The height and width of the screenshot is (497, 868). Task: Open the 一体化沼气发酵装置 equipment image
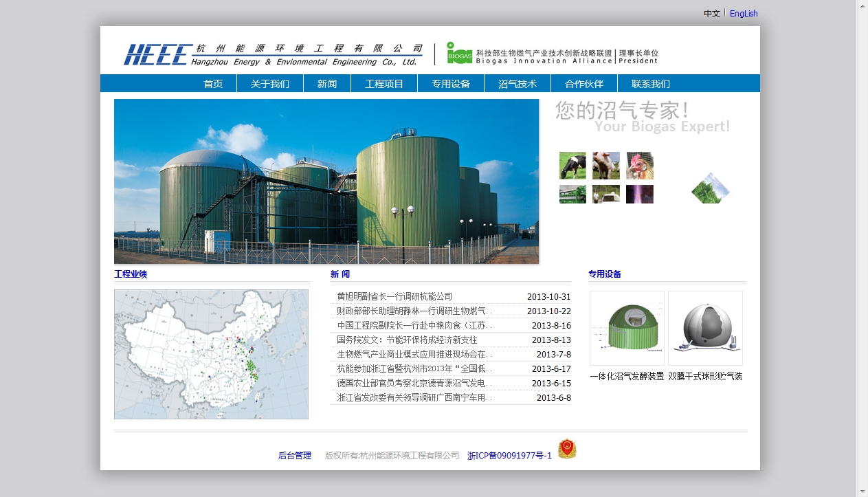[627, 328]
